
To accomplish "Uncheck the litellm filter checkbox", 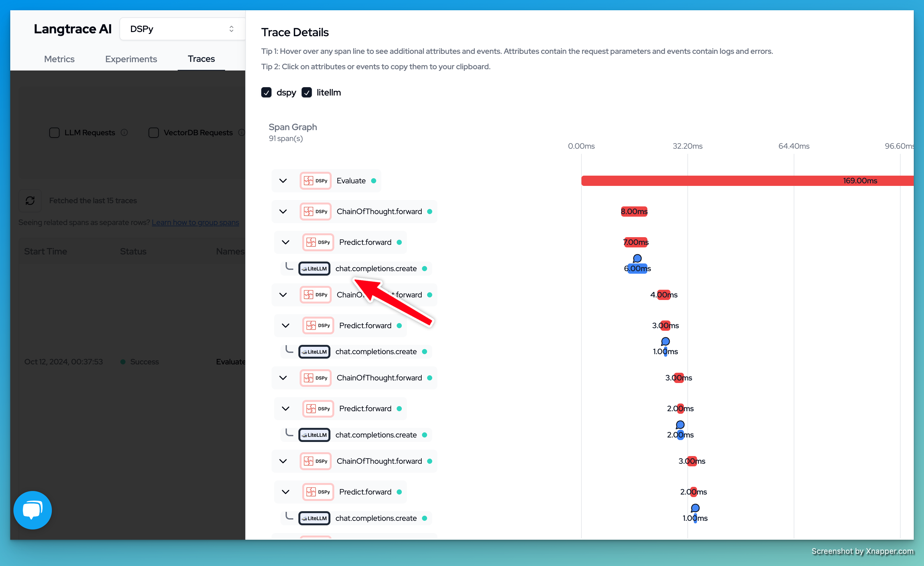I will pos(306,92).
